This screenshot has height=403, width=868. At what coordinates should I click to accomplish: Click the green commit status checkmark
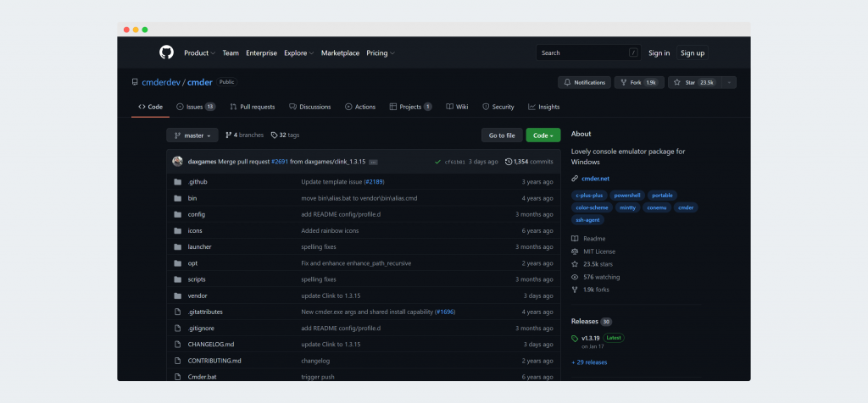coord(438,162)
